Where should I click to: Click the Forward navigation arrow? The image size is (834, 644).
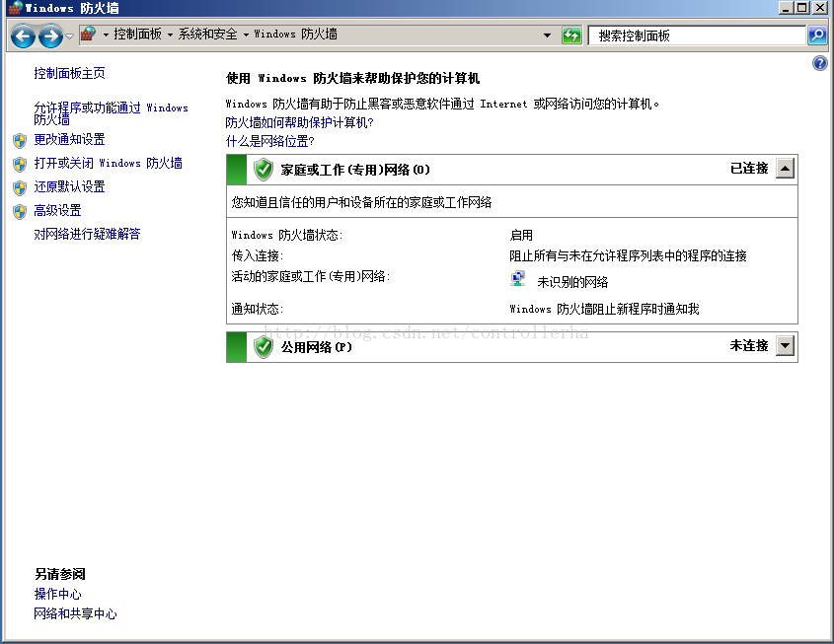click(50, 36)
